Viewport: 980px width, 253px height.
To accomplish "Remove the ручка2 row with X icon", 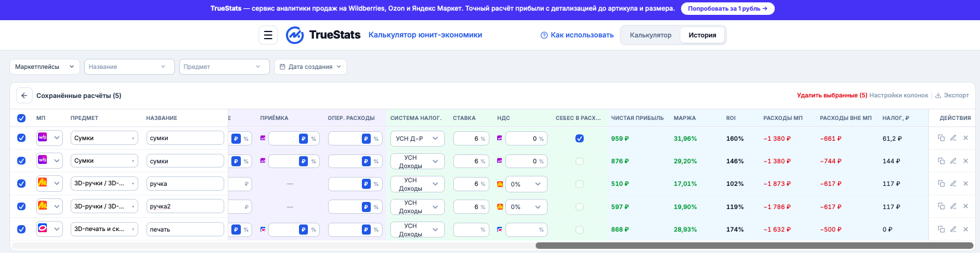I will [x=965, y=206].
